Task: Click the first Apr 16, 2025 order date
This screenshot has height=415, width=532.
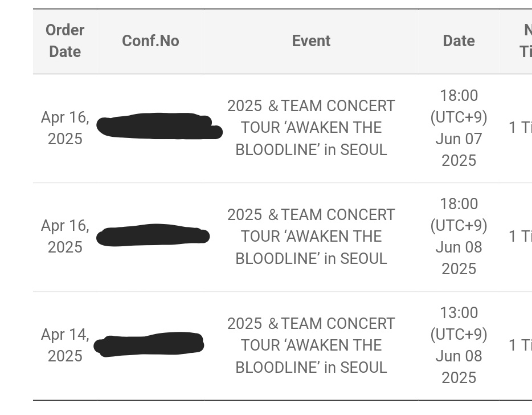Action: point(65,128)
